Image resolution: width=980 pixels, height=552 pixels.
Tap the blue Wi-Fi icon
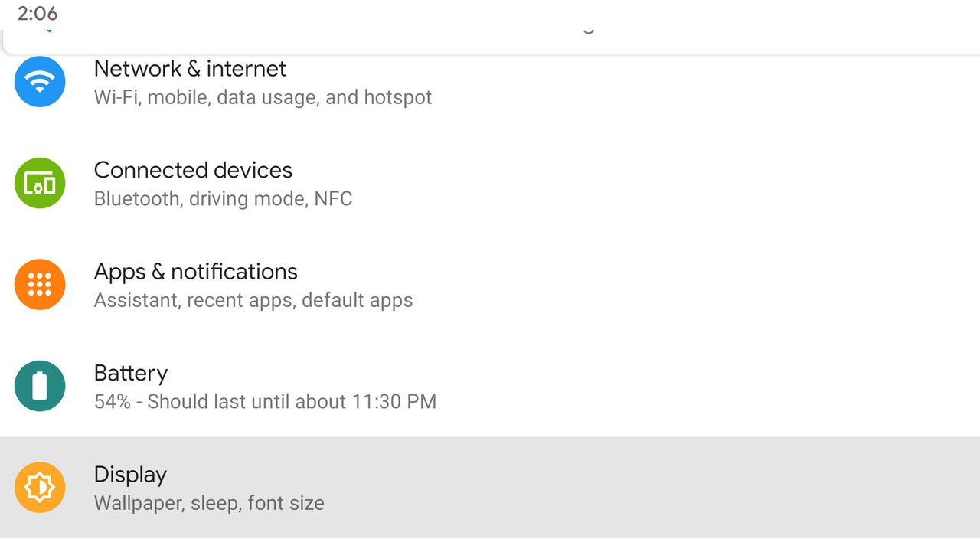[40, 81]
